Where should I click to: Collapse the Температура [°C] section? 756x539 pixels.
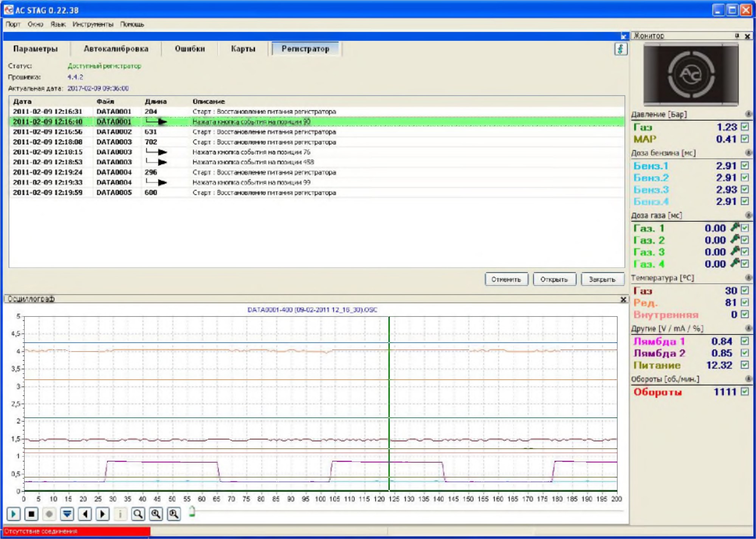coord(748,278)
